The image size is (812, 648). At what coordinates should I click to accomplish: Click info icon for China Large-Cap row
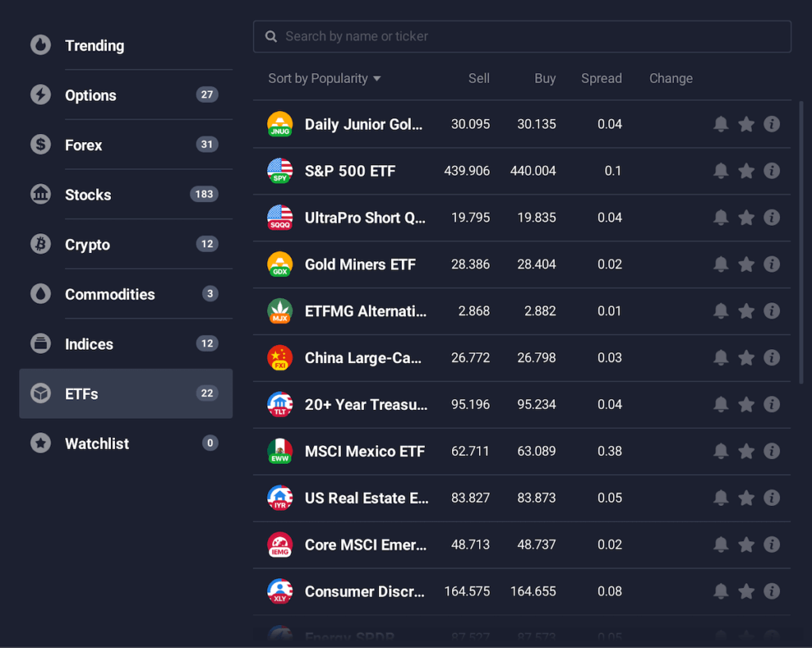point(772,358)
